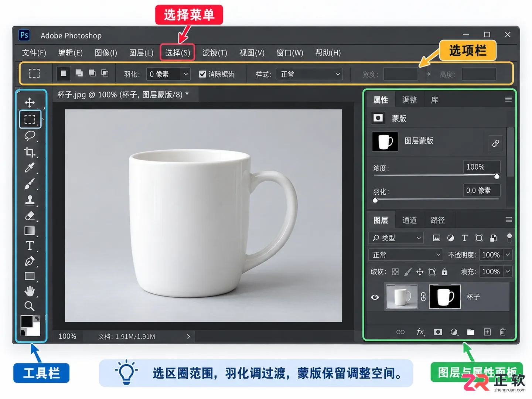Filter layers by type layers icon
Screen dimensions: 532x399
[464, 238]
